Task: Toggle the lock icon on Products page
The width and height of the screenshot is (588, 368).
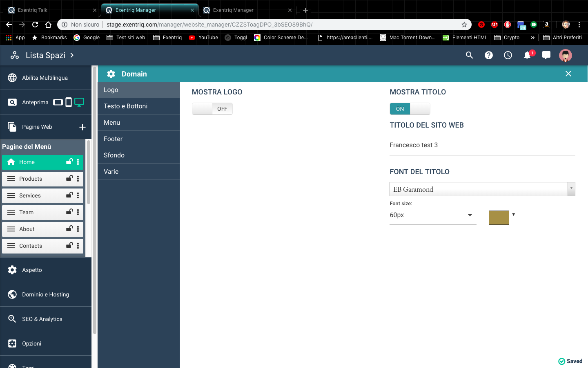Action: (69, 179)
